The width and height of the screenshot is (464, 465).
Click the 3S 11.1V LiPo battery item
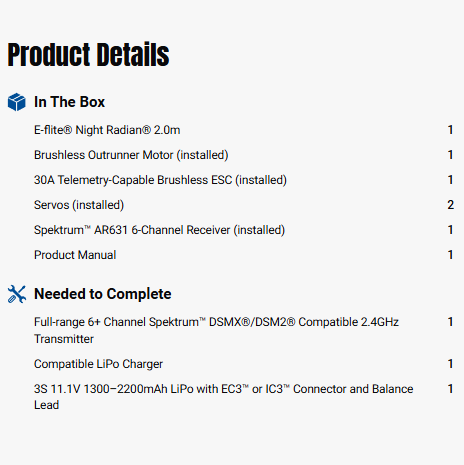click(223, 397)
